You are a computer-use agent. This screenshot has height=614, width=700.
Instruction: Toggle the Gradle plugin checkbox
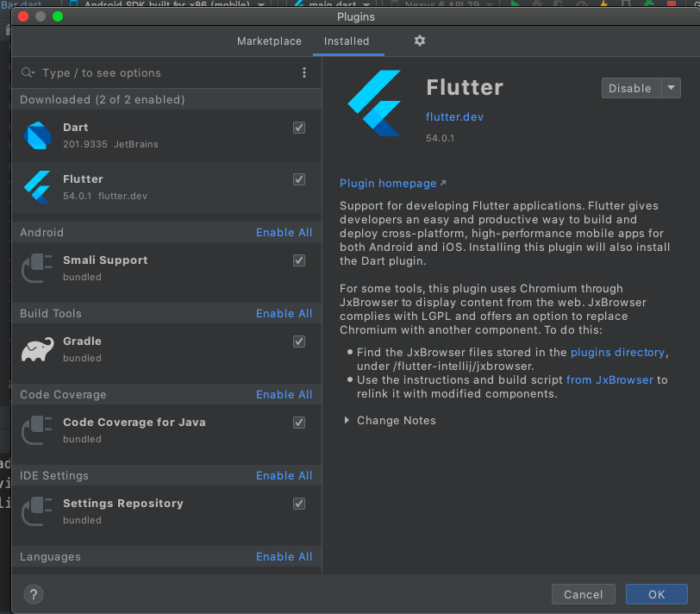point(299,341)
